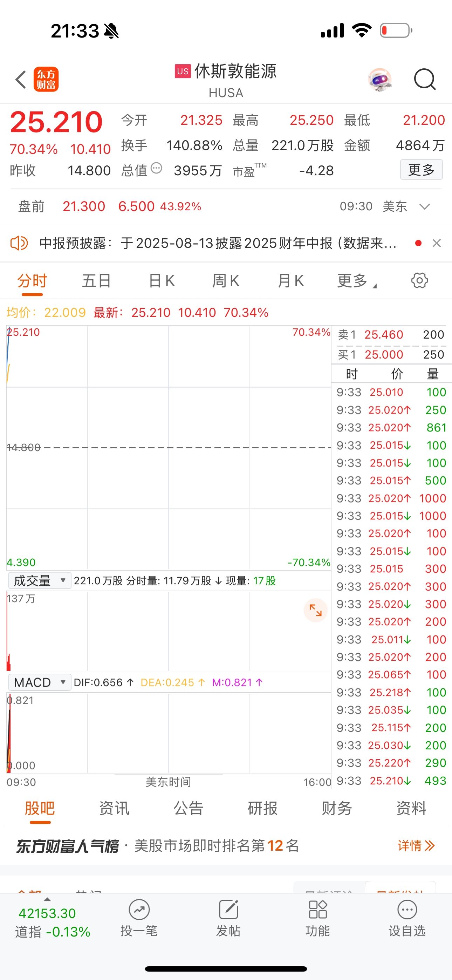Select the 分时 chart tab
This screenshot has width=452, height=980.
tap(32, 281)
